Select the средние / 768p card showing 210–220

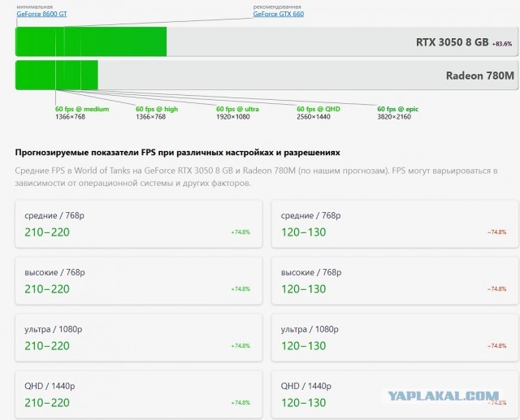139,223
